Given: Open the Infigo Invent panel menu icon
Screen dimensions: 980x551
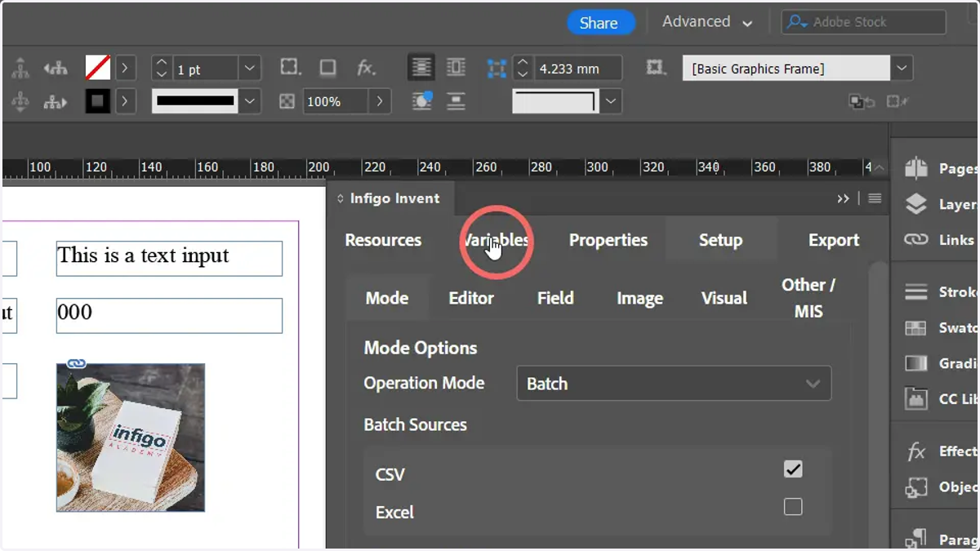Looking at the screenshot, I should click(875, 198).
